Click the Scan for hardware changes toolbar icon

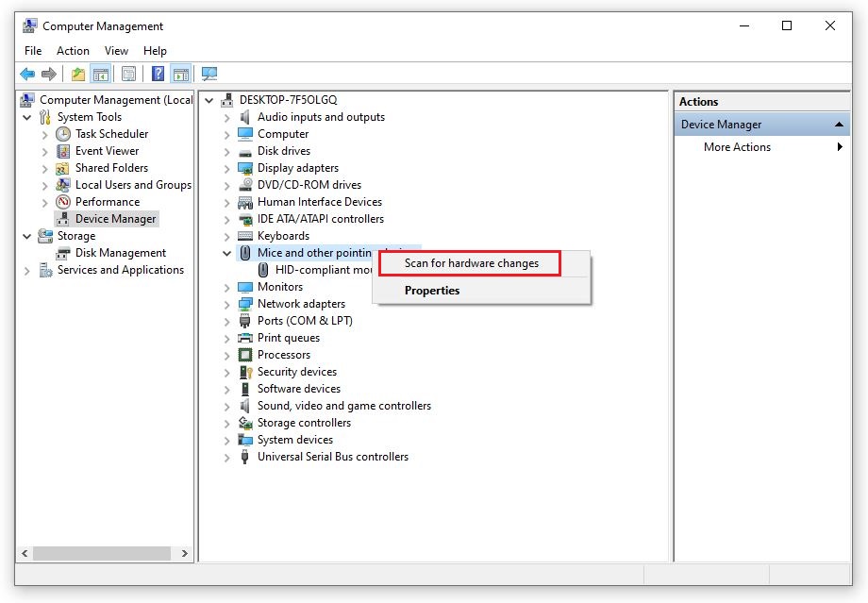click(x=209, y=74)
